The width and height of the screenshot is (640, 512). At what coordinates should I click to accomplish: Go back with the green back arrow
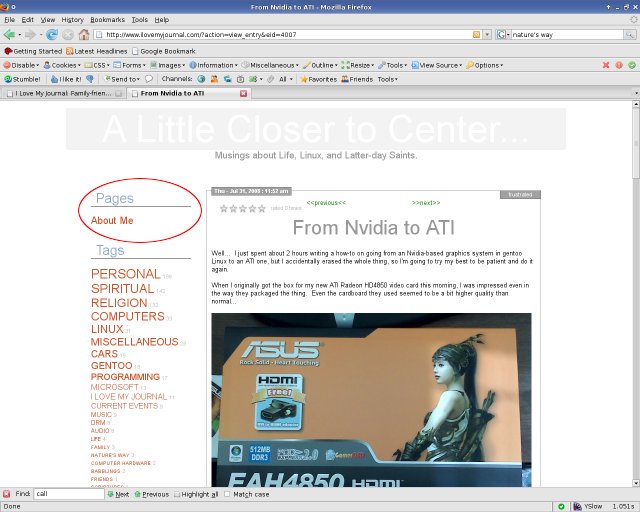point(9,35)
